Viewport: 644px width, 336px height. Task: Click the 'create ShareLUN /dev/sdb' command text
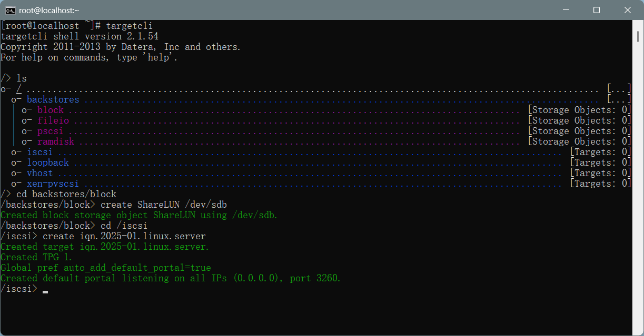point(163,205)
